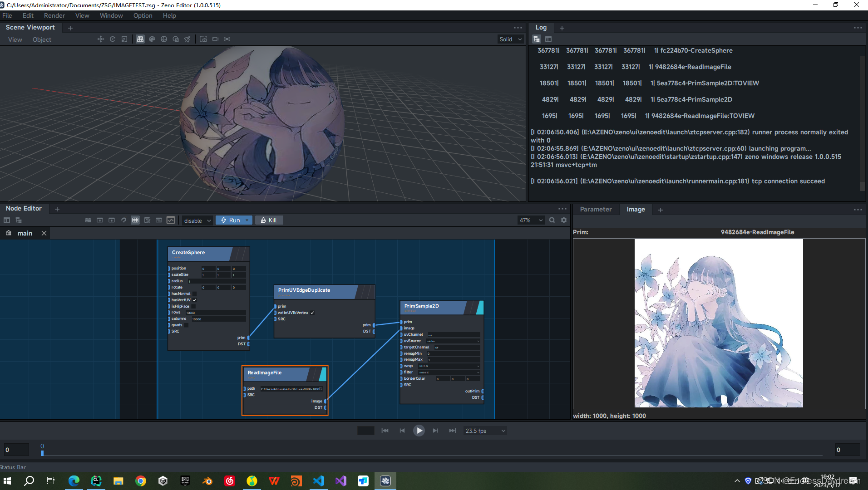Open Visual Studio Code from the taskbar

(319, 481)
